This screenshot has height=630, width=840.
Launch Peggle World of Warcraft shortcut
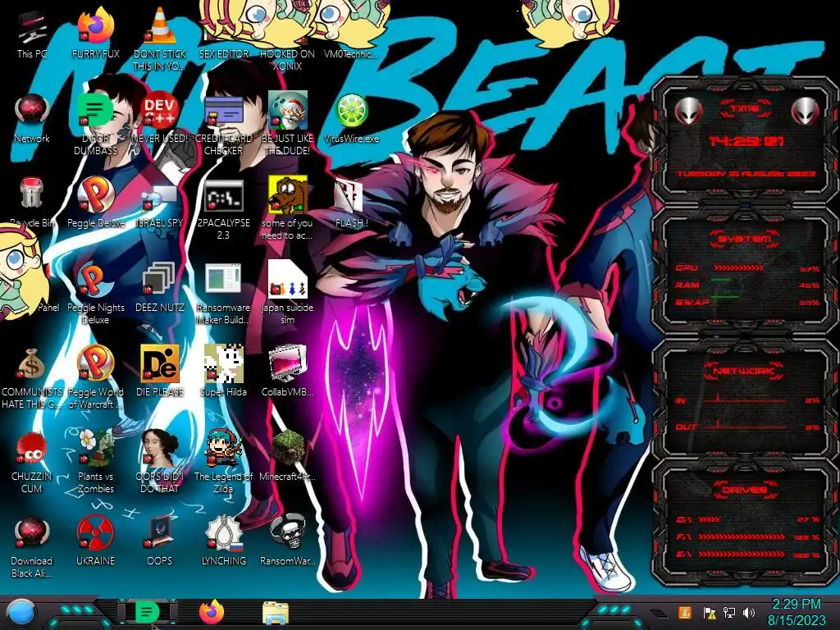(x=95, y=378)
